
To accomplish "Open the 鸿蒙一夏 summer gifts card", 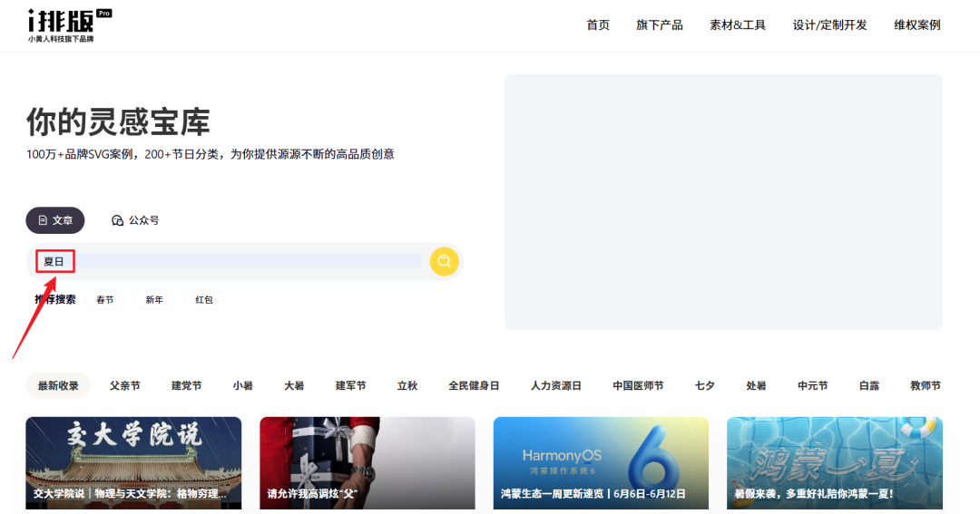I will [x=835, y=463].
